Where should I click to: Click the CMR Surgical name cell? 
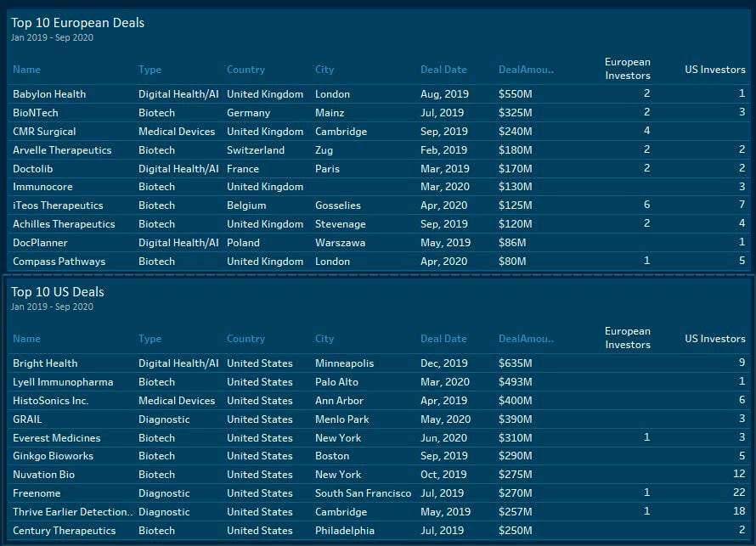(44, 132)
